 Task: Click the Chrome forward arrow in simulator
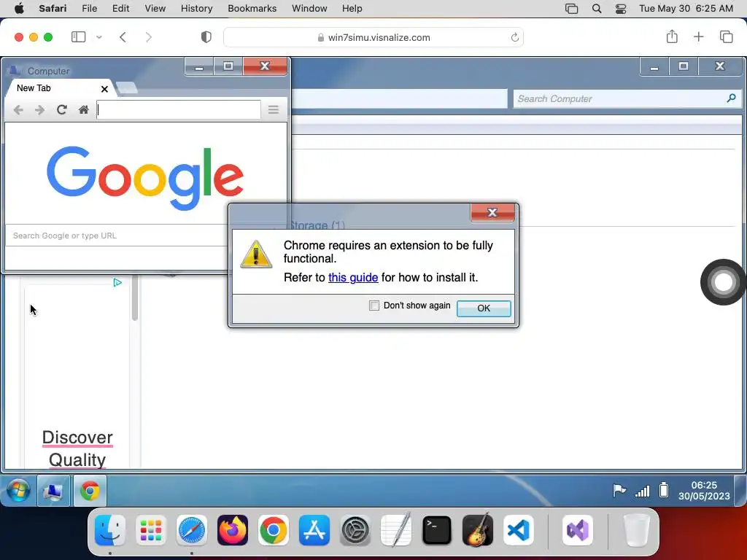click(x=39, y=110)
